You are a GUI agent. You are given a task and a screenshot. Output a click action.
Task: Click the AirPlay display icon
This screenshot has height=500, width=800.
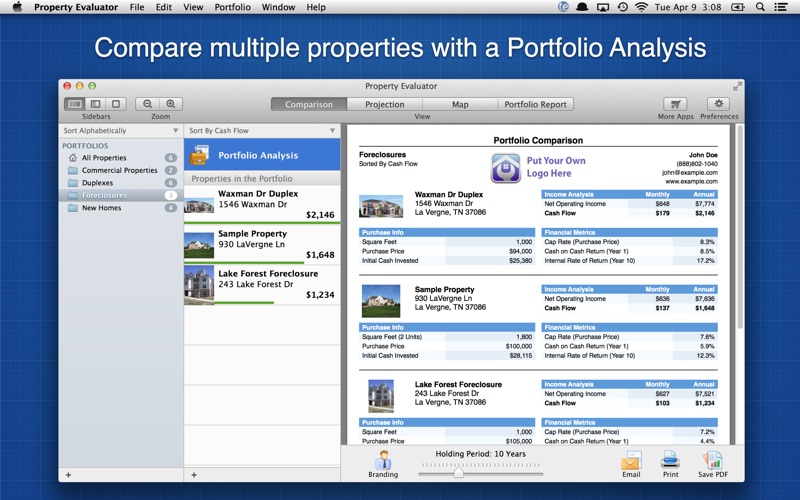click(603, 7)
